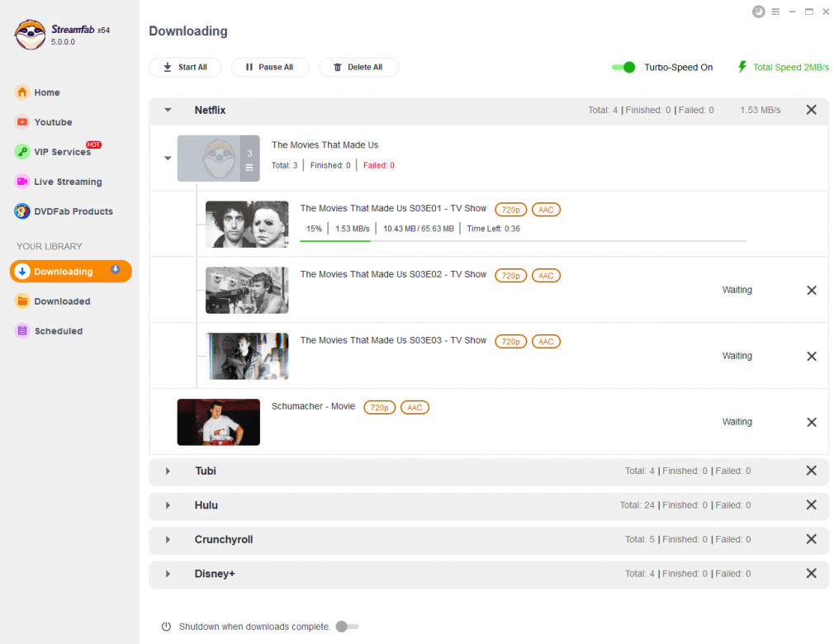Click 720p badge of Schumacher
This screenshot has height=644, width=839.
(x=379, y=407)
